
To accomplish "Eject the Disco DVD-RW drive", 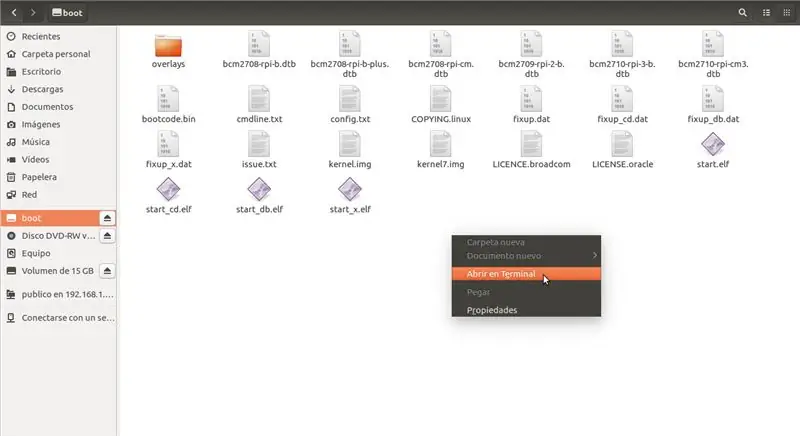I will pos(107,236).
